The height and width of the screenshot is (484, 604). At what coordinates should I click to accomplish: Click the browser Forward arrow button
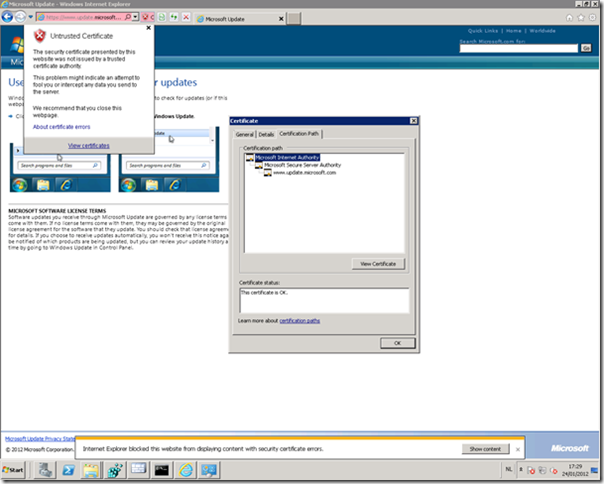(x=20, y=17)
